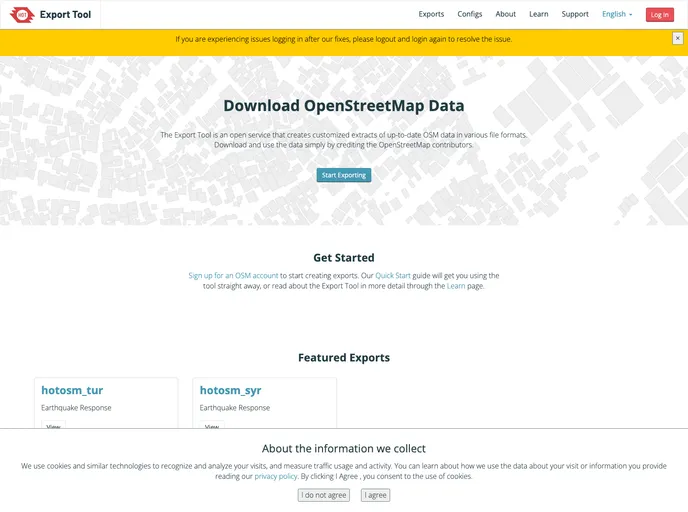Click the Download OpenStreetMap Data heading

click(x=344, y=106)
